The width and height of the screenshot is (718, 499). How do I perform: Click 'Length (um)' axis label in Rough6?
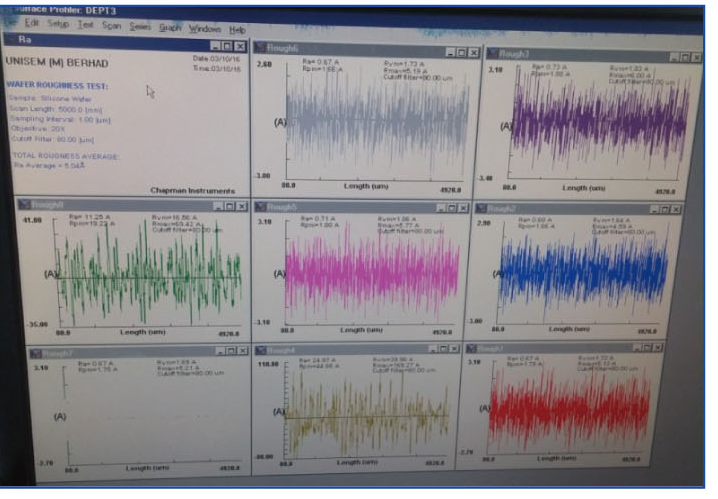point(366,186)
